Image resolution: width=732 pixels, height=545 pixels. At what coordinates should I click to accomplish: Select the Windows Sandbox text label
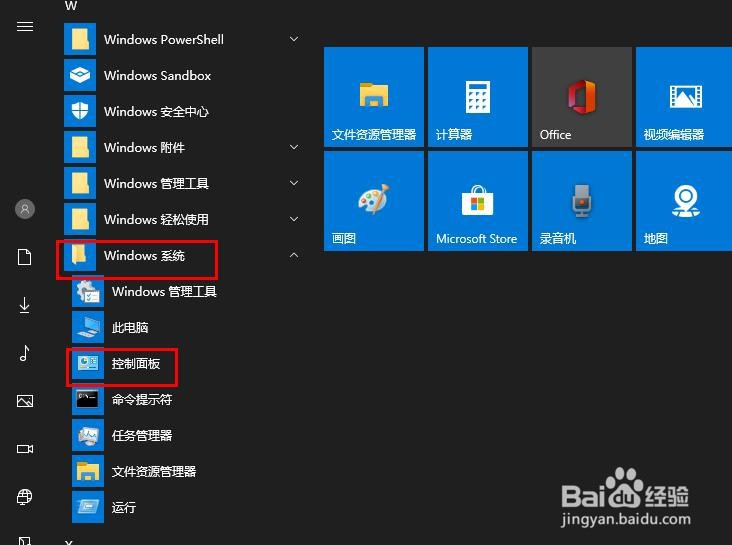[x=157, y=76]
